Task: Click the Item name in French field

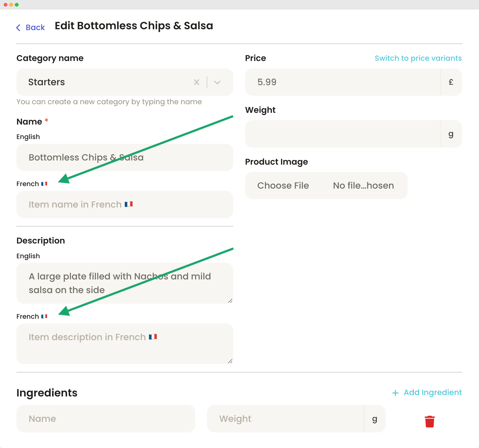Action: click(x=125, y=204)
